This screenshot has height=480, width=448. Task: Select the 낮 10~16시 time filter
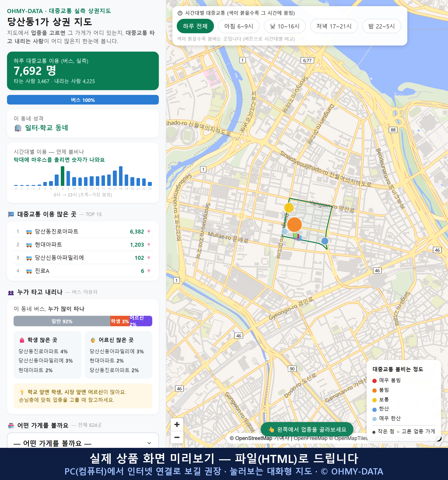coord(285,26)
